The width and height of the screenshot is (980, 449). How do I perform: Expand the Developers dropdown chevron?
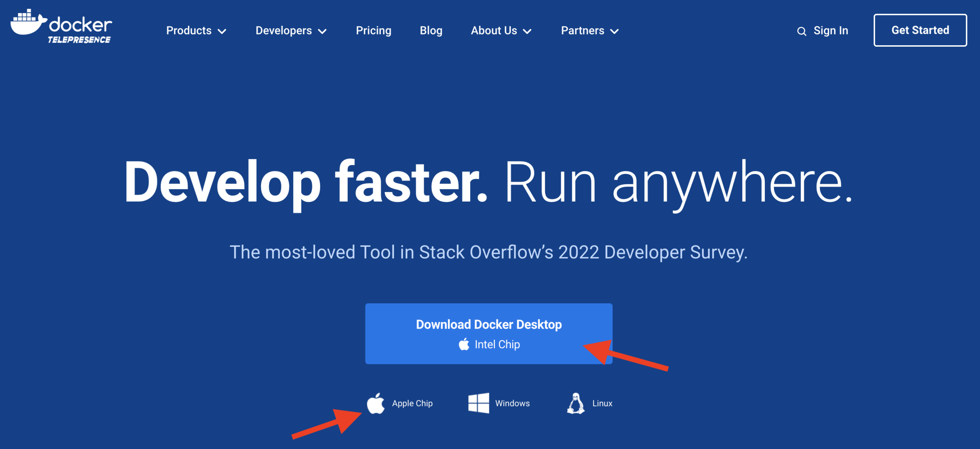pos(322,31)
